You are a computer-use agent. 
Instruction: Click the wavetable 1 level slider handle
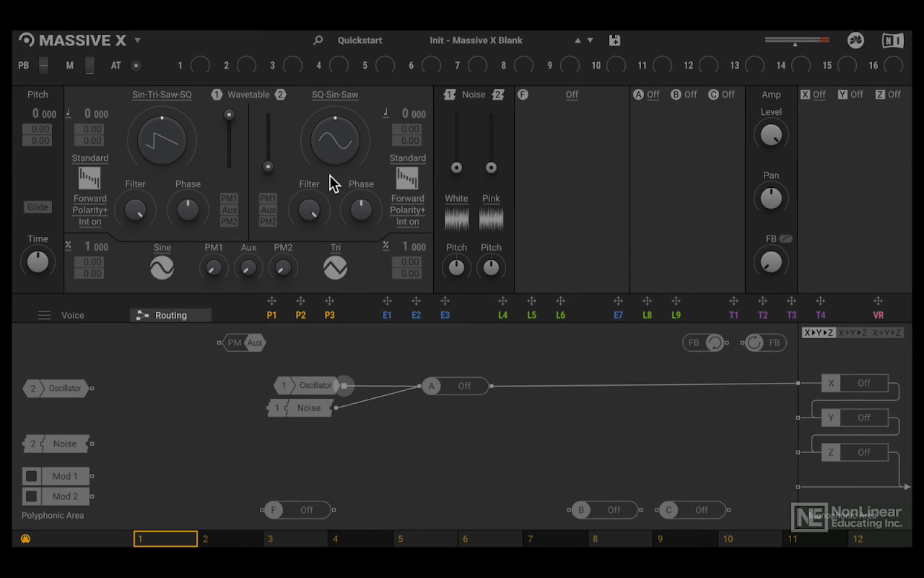coord(229,114)
